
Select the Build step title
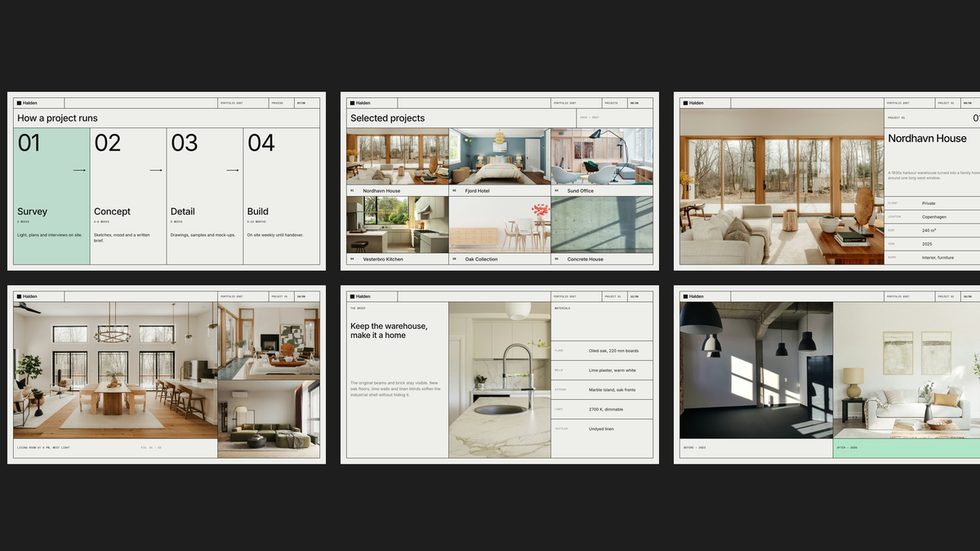click(258, 211)
